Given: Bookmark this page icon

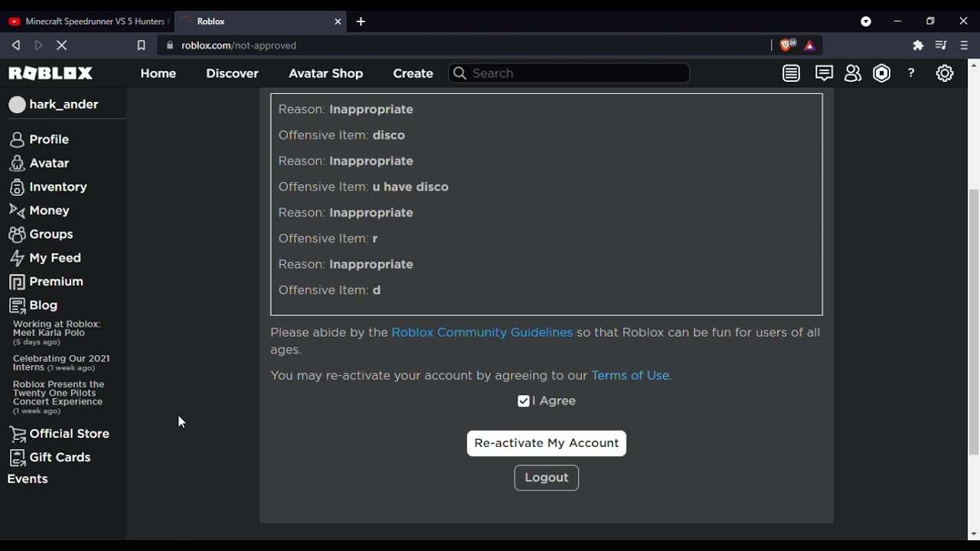Looking at the screenshot, I should click(141, 46).
